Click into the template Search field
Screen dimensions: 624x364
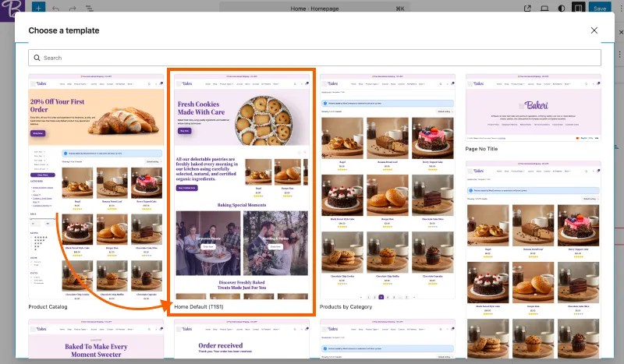point(314,58)
